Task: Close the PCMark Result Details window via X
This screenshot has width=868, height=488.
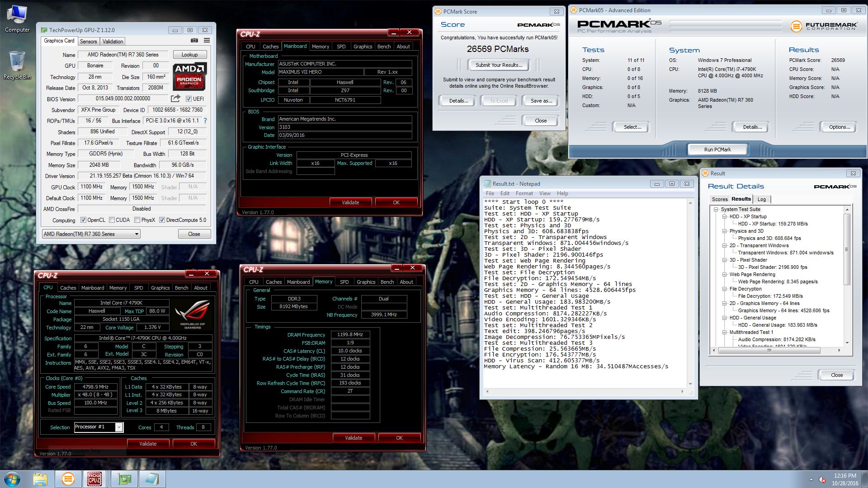Action: pyautogui.click(x=853, y=173)
